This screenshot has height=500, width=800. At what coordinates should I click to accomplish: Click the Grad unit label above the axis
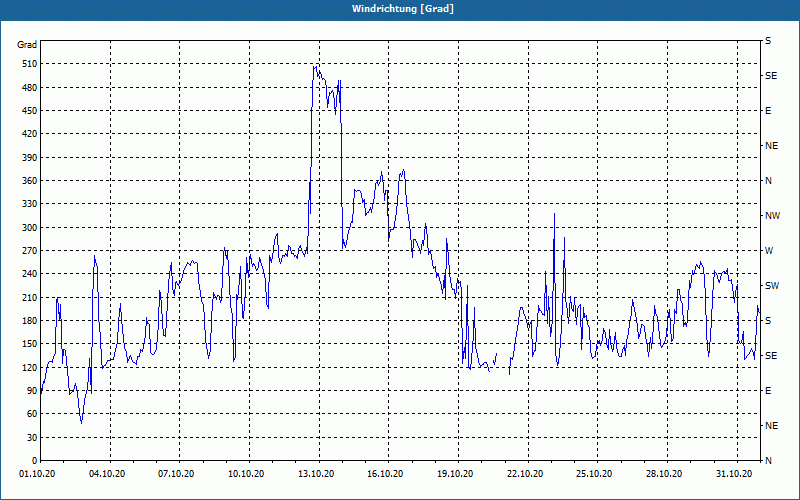(27, 45)
